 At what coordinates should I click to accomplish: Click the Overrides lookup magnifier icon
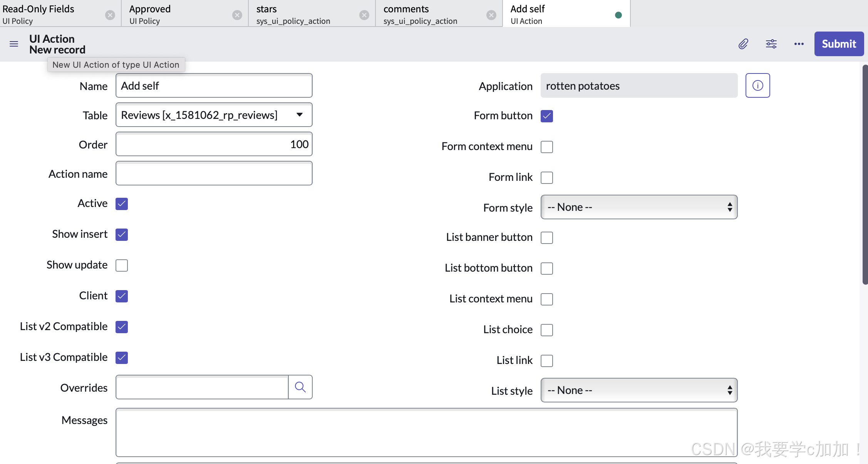click(300, 387)
